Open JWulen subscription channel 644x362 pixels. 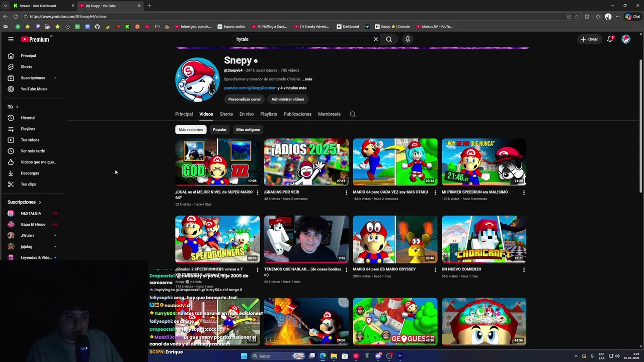coord(27,235)
